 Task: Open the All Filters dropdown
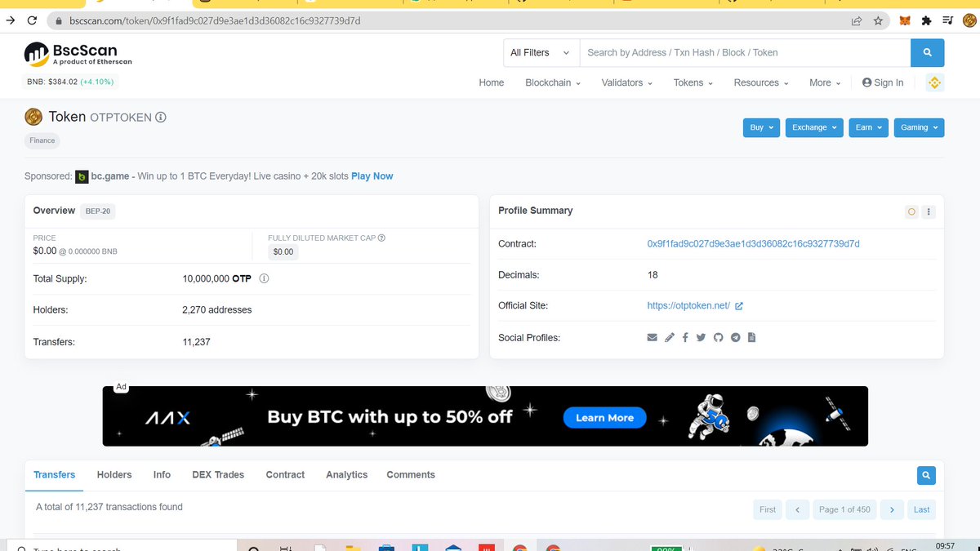(x=540, y=52)
